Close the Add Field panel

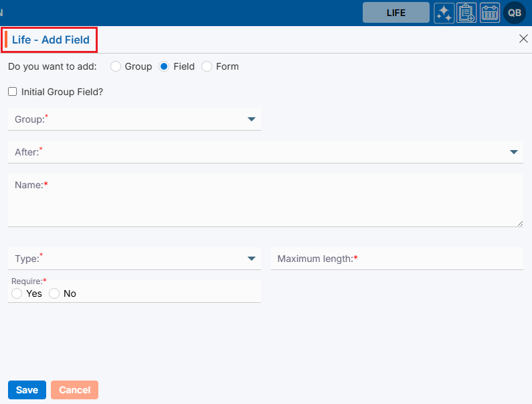click(x=523, y=39)
